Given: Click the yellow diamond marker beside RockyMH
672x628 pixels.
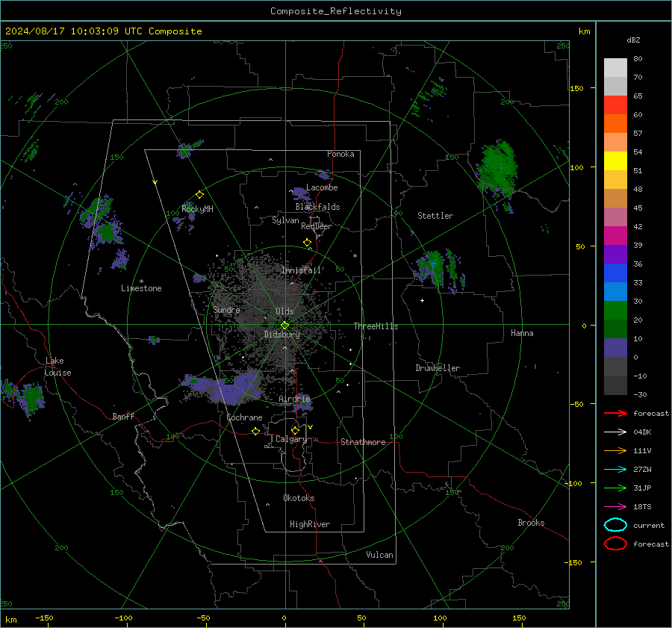Looking at the screenshot, I should (199, 195).
